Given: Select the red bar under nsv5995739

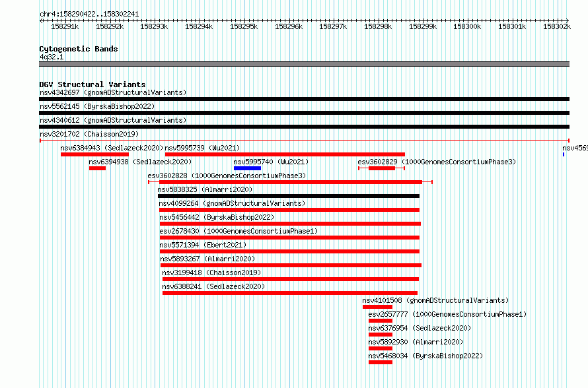Looking at the screenshot, I should (285, 154).
